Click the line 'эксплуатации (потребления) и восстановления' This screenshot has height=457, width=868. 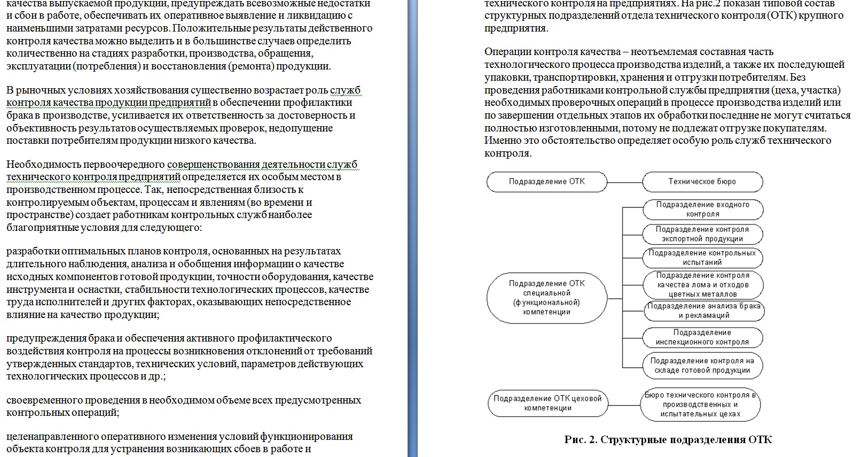pos(169,66)
